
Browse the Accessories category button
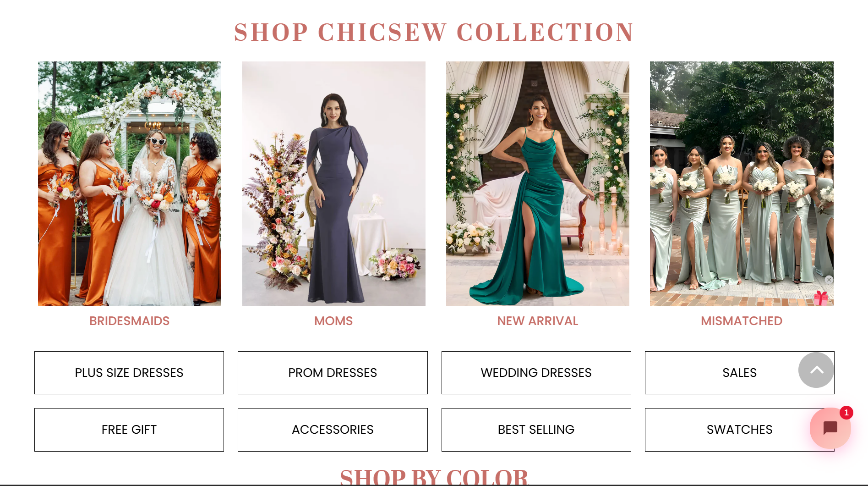click(x=333, y=430)
